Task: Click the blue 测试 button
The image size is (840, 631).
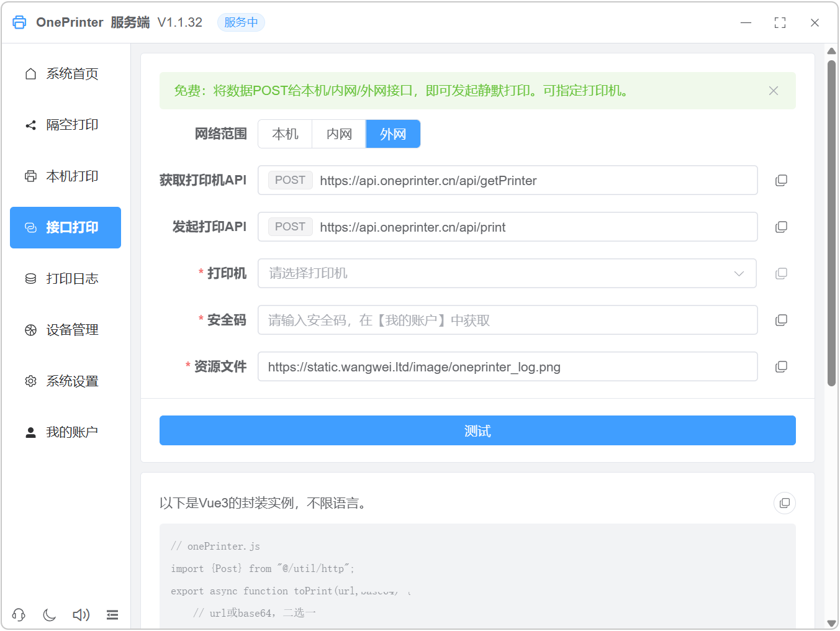Action: tap(477, 431)
